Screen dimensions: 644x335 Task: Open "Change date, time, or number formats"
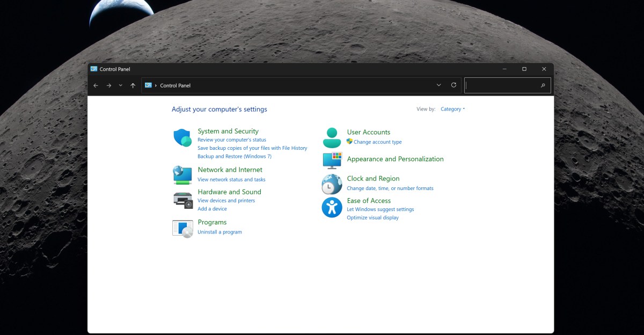pyautogui.click(x=391, y=188)
